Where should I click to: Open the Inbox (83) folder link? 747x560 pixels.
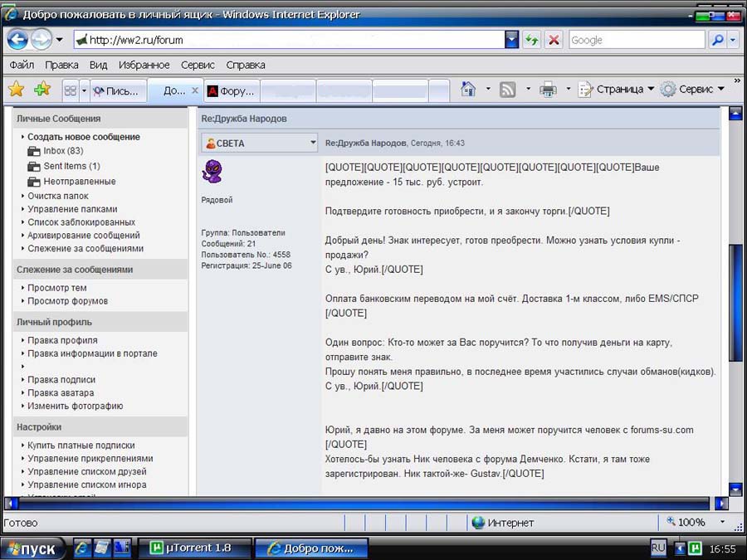pos(63,151)
